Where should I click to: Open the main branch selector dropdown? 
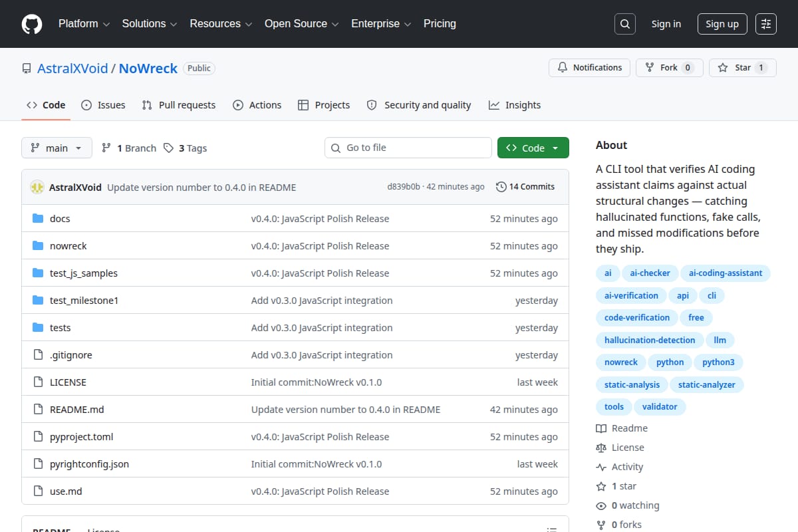click(57, 148)
